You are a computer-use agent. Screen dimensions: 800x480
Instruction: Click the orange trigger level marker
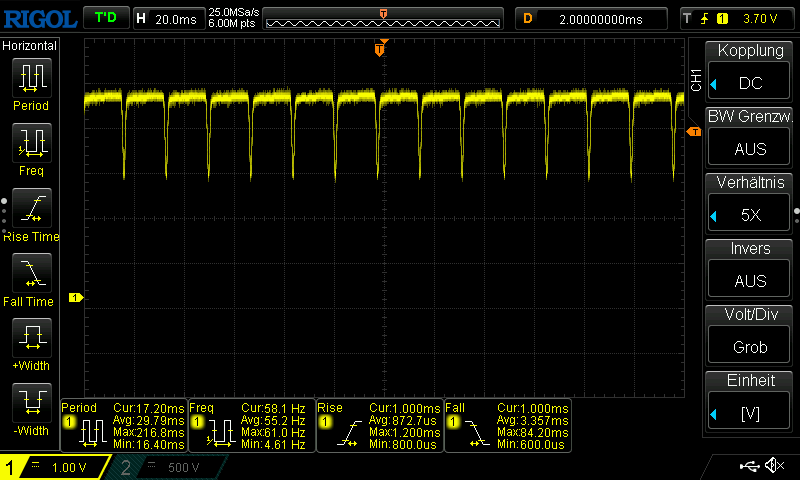point(693,132)
